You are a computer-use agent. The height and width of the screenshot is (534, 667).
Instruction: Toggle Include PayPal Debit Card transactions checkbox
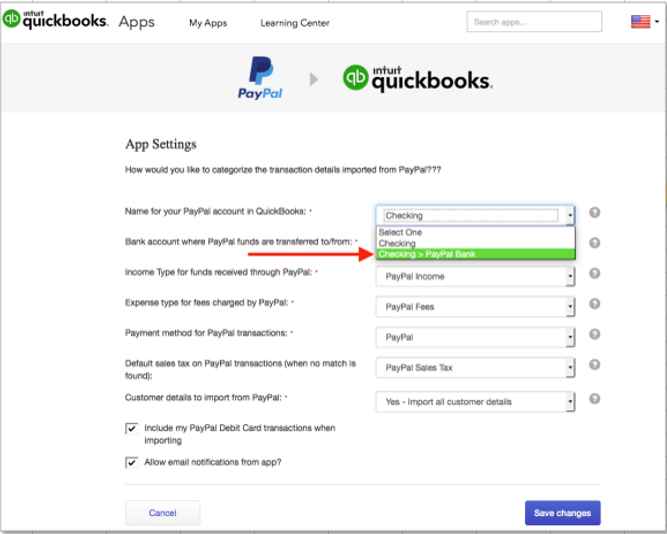131,428
